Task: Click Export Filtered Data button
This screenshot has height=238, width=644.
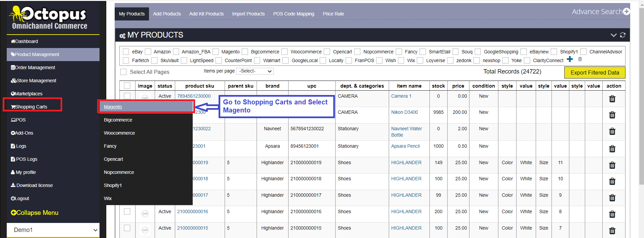Action: pos(595,73)
